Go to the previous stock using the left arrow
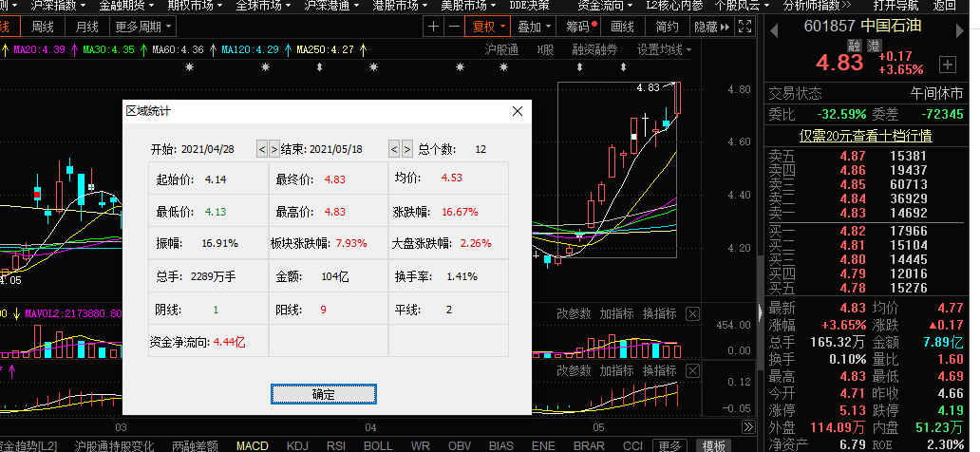The width and height of the screenshot is (980, 452). tap(774, 30)
